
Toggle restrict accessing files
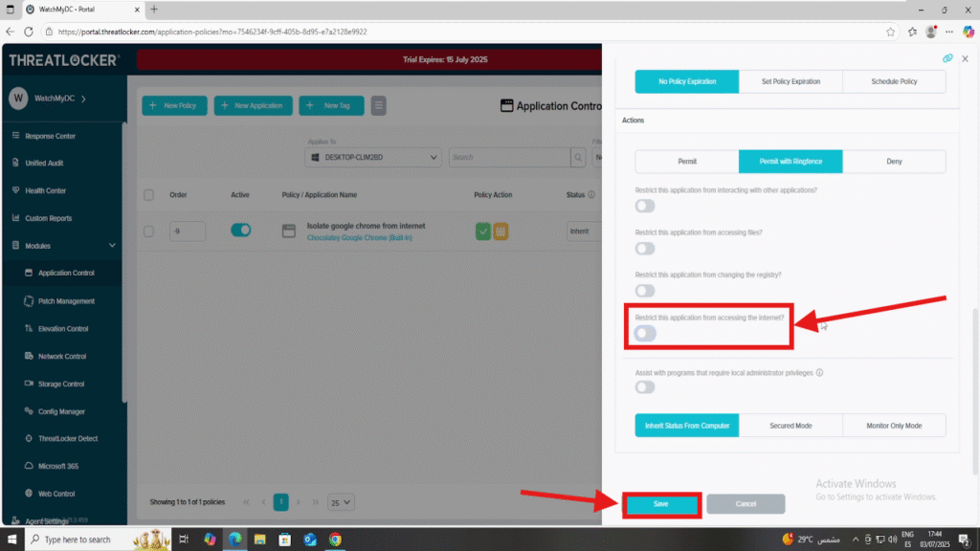pos(645,249)
